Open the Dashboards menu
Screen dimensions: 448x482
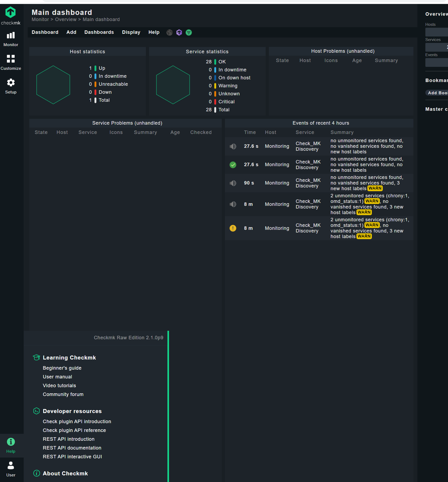99,32
